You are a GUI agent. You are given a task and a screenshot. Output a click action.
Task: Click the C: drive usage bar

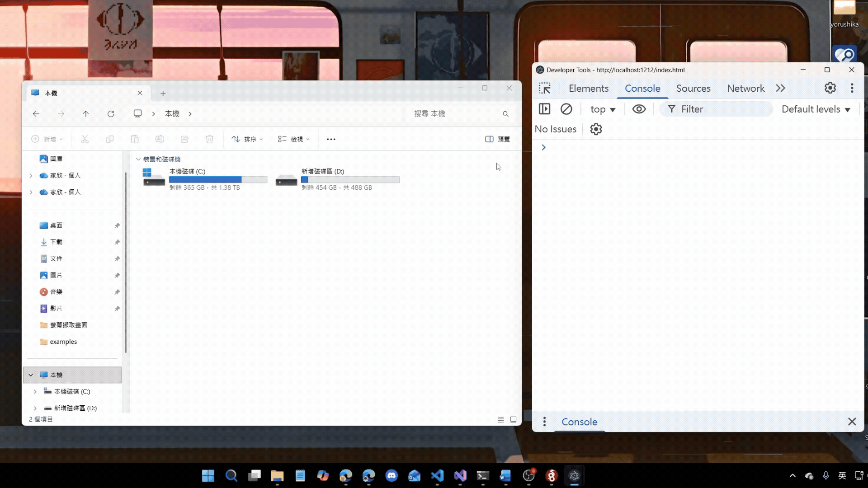(218, 179)
